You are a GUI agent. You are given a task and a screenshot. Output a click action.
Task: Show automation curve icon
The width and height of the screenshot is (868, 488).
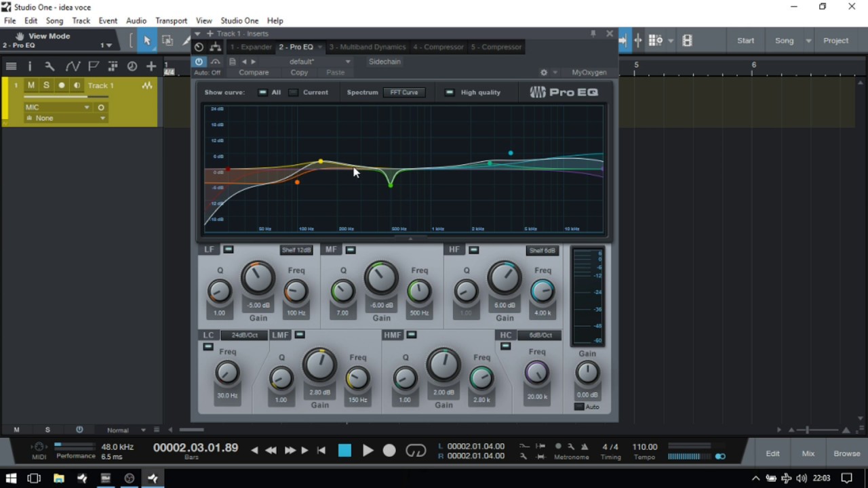point(73,66)
